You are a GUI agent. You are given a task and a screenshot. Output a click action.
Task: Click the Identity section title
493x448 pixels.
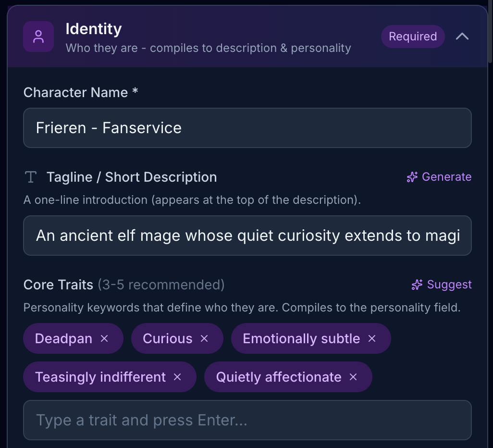coord(94,29)
